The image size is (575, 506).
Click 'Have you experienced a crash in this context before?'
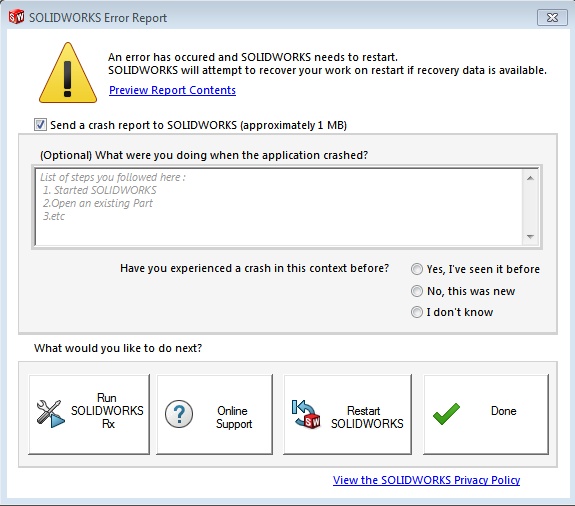click(254, 268)
